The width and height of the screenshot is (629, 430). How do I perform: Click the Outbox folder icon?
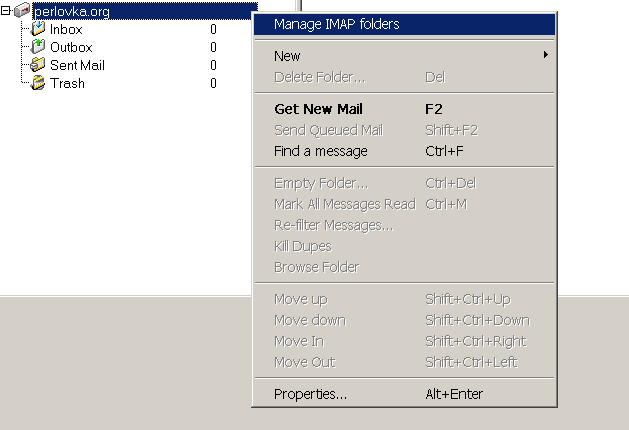coord(38,47)
